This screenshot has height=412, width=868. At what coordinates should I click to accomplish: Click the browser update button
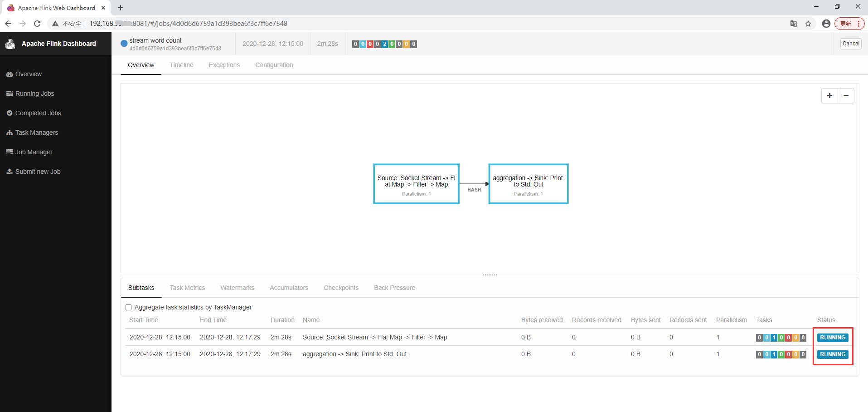coord(849,24)
